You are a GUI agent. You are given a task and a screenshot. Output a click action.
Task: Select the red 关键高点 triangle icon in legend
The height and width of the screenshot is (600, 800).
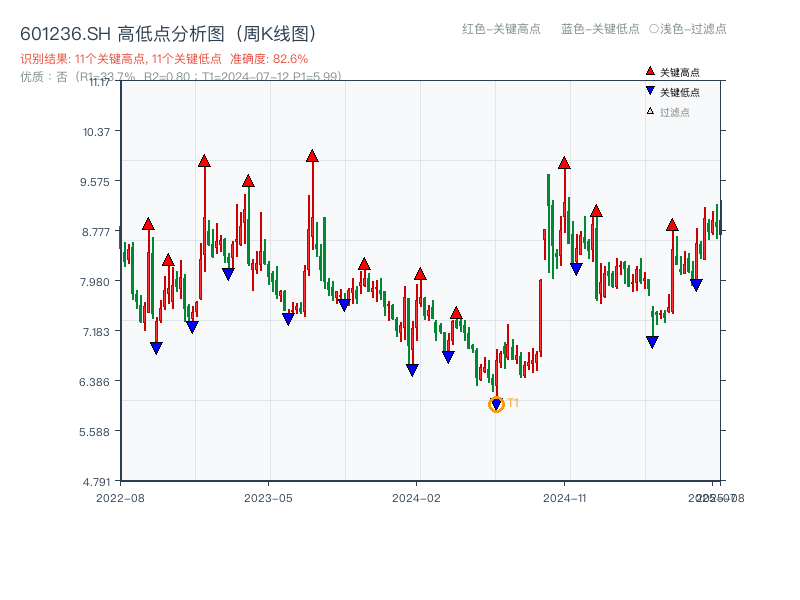coord(650,71)
